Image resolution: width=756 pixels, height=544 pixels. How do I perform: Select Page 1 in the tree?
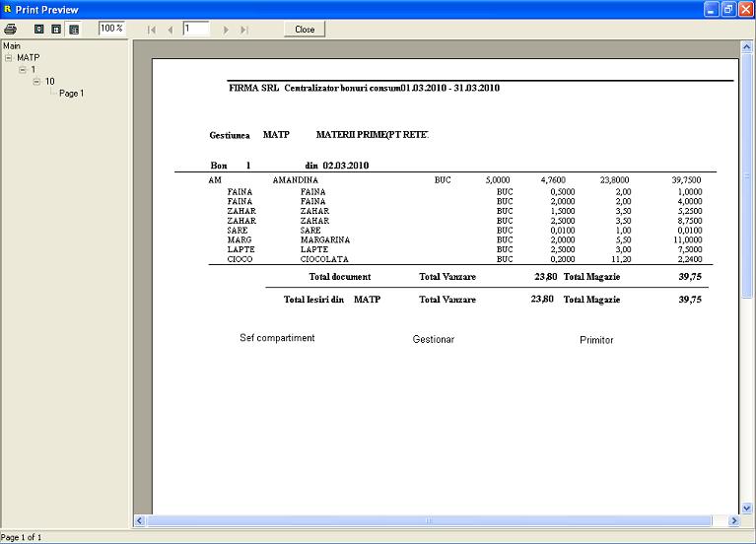coord(71,94)
